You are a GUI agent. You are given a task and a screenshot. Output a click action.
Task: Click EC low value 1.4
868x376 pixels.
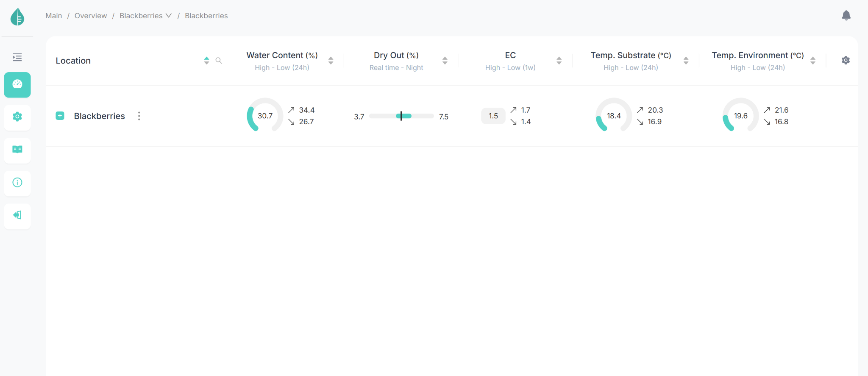(x=526, y=122)
